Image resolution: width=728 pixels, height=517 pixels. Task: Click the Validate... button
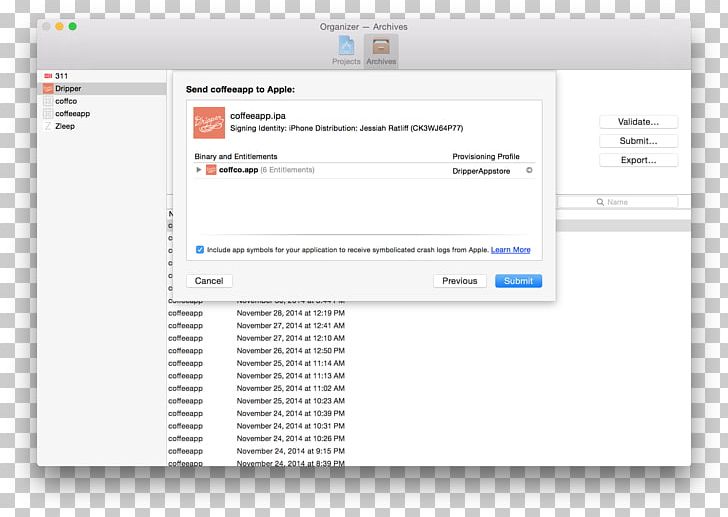[x=638, y=122]
